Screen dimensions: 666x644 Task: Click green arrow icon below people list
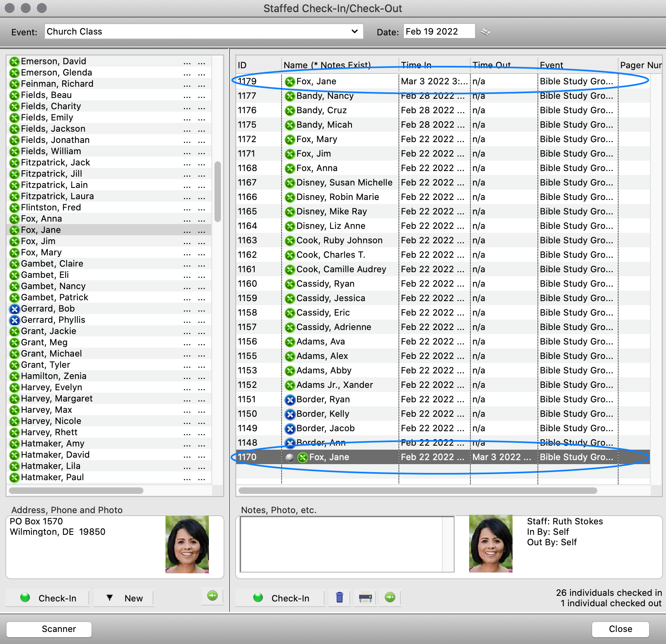coord(212,596)
